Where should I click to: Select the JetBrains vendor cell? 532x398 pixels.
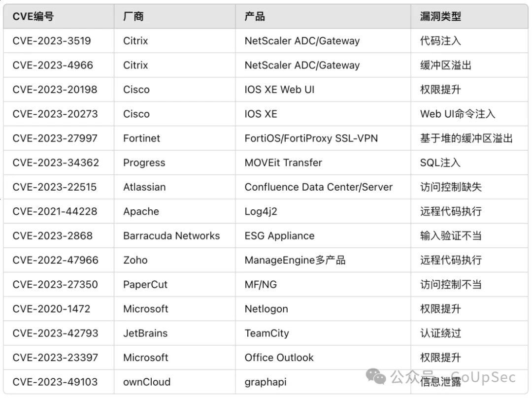(145, 333)
